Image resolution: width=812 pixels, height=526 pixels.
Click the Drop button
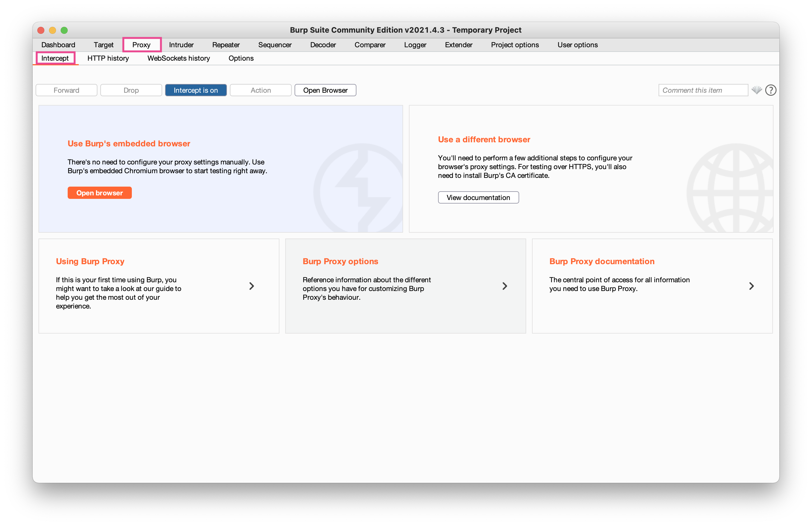(x=131, y=90)
